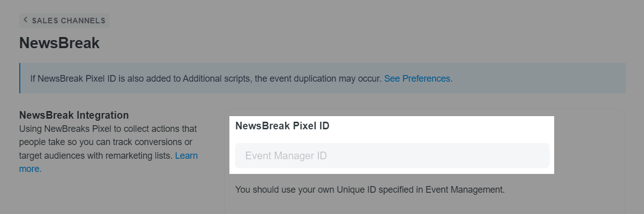644x214 pixels.
Task: Click the Unique ID helper text
Action: (369, 190)
